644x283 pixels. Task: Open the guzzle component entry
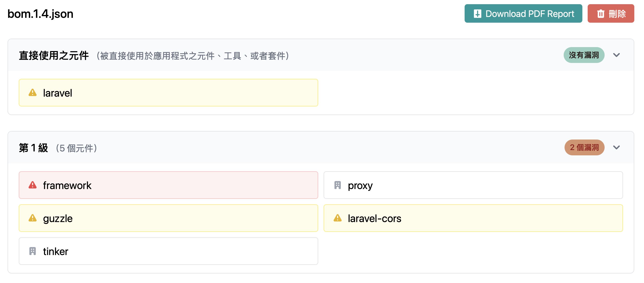coord(168,218)
